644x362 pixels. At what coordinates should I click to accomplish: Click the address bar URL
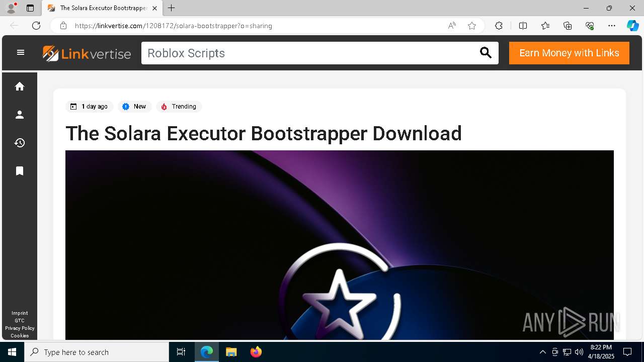(x=174, y=26)
